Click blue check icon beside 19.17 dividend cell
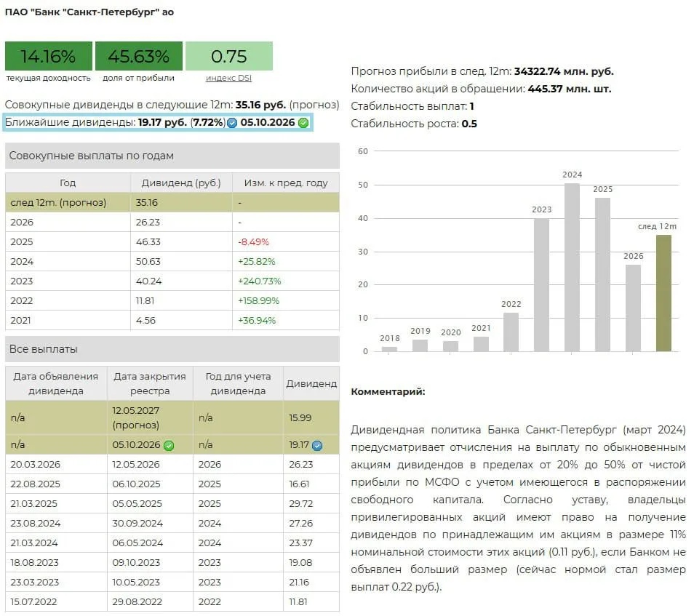This screenshot has width=694, height=616. coord(317,445)
